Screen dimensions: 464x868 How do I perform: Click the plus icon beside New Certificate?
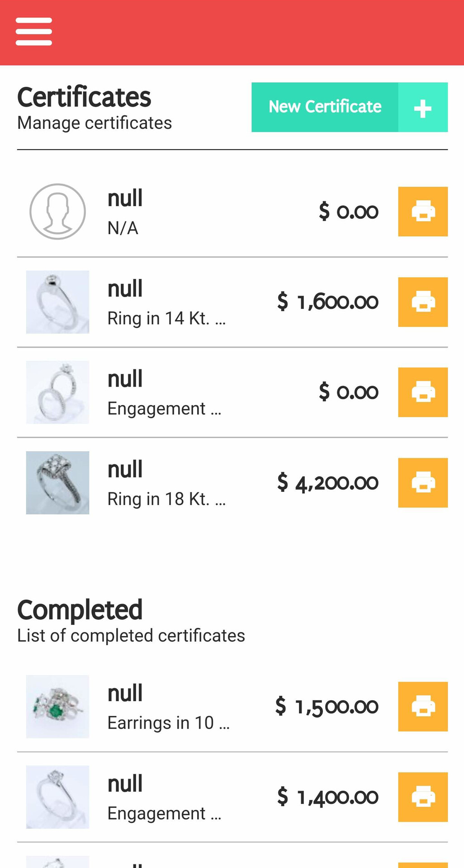point(423,108)
